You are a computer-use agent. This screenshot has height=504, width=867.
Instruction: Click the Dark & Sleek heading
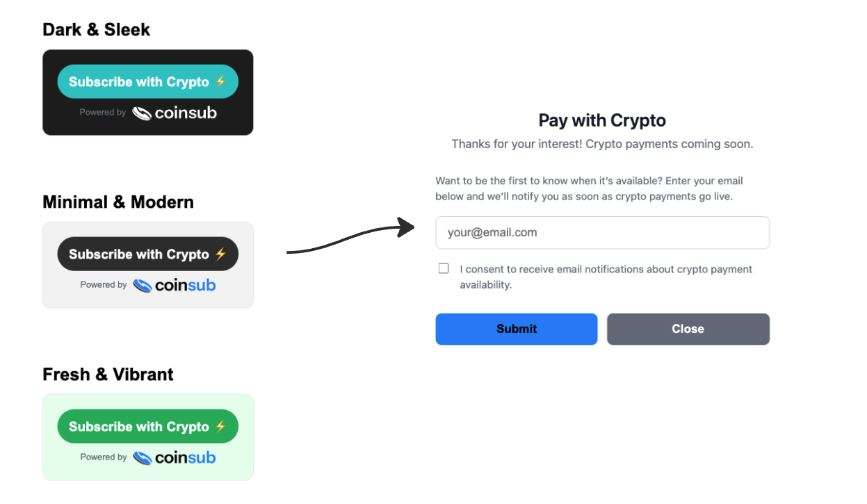97,30
